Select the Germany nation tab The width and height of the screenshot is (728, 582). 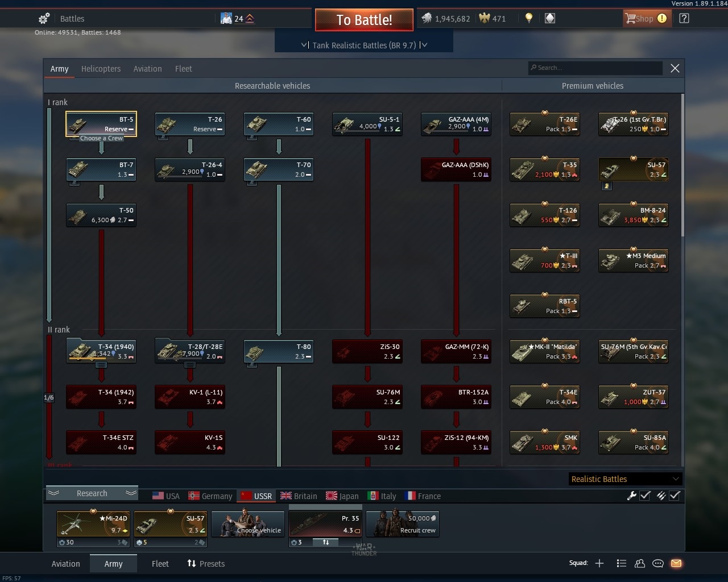(210, 496)
